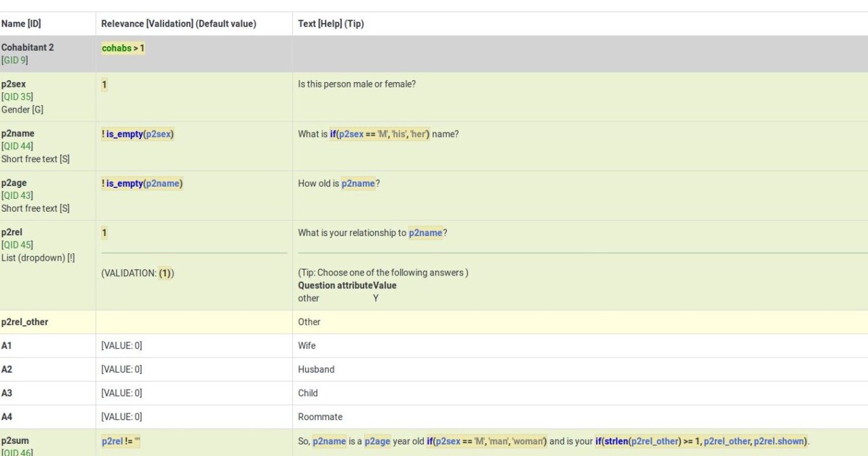Select answer code A3

7,394
